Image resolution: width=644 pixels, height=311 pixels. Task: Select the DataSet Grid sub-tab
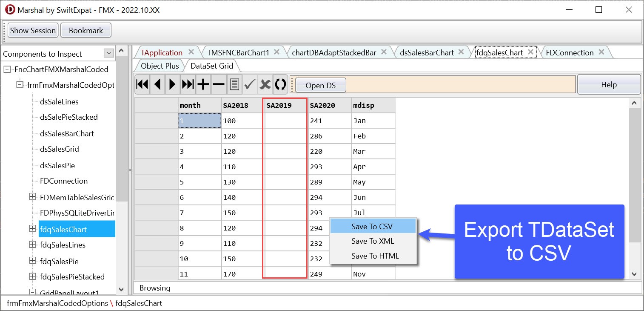pyautogui.click(x=212, y=66)
